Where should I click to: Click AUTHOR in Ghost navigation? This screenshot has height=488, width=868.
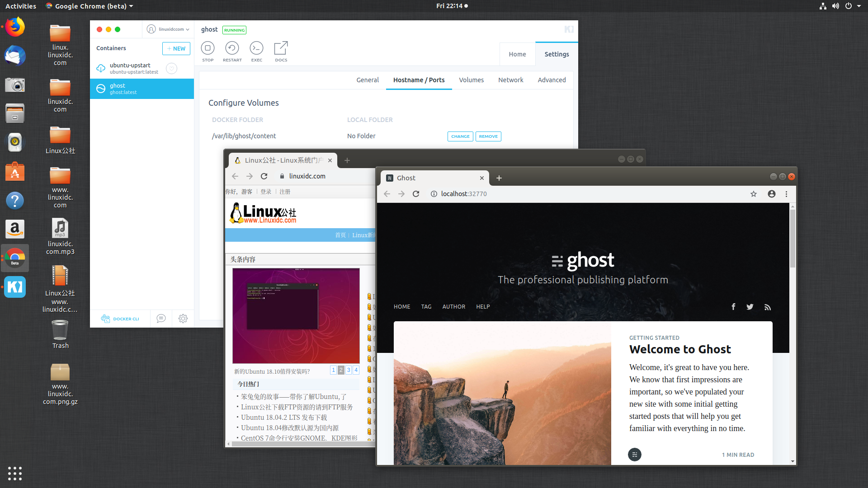tap(453, 307)
